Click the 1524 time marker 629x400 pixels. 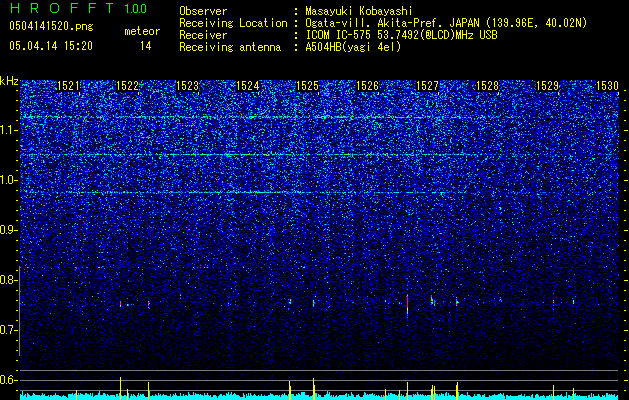248,86
